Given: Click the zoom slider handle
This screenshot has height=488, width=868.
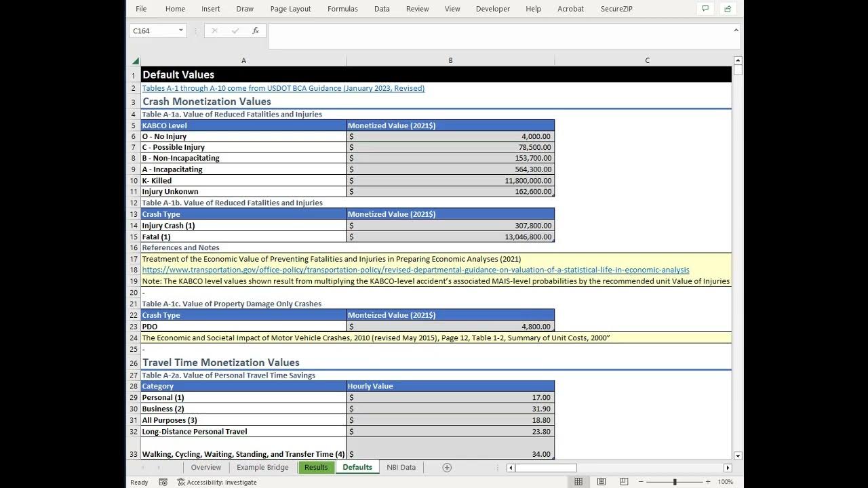Looking at the screenshot, I should click(x=675, y=482).
